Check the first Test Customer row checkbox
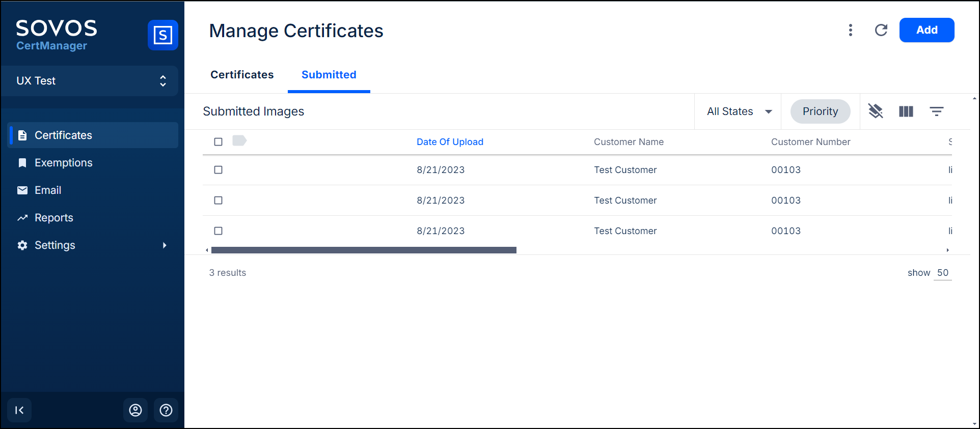The height and width of the screenshot is (429, 980). point(219,170)
